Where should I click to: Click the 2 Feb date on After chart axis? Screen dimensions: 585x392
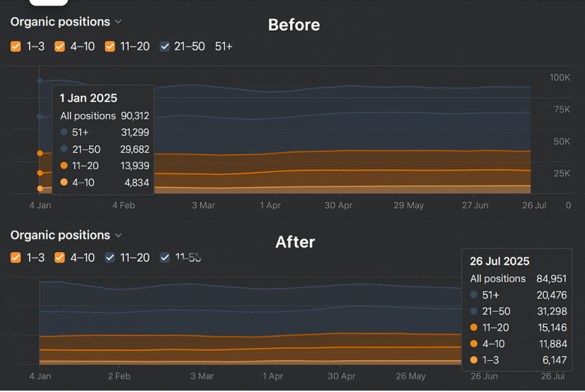[119, 376]
